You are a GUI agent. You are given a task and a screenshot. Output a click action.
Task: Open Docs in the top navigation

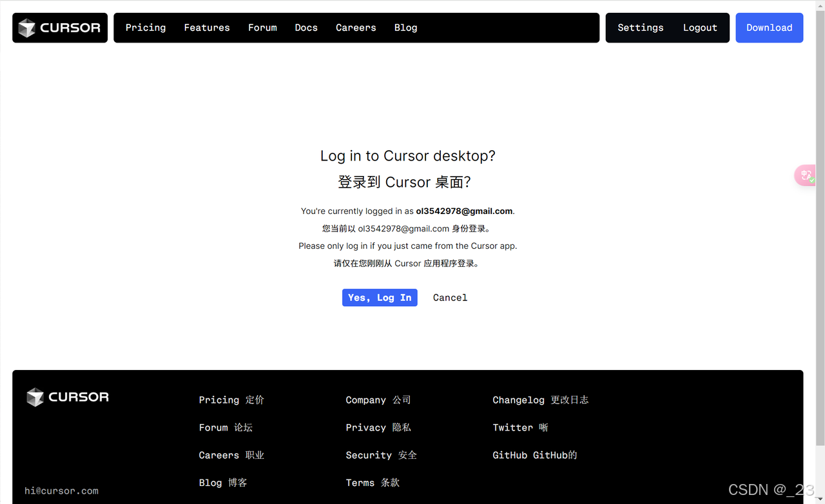pyautogui.click(x=306, y=28)
